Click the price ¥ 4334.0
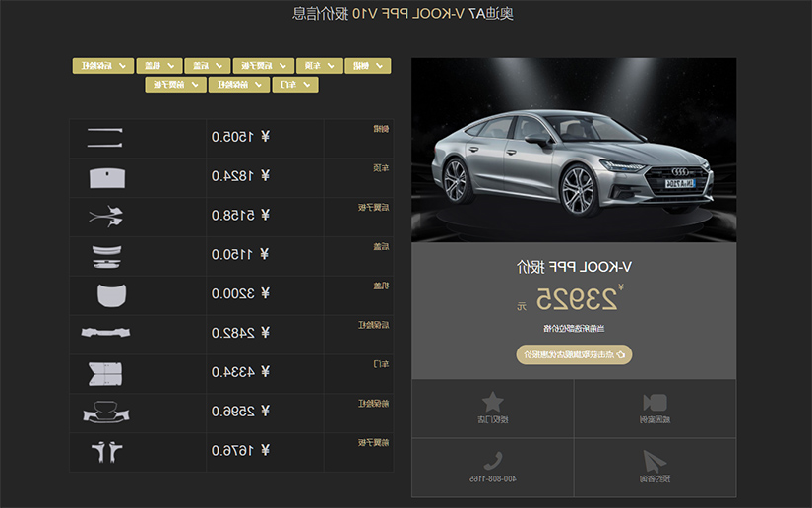This screenshot has height=508, width=812. tap(240, 372)
